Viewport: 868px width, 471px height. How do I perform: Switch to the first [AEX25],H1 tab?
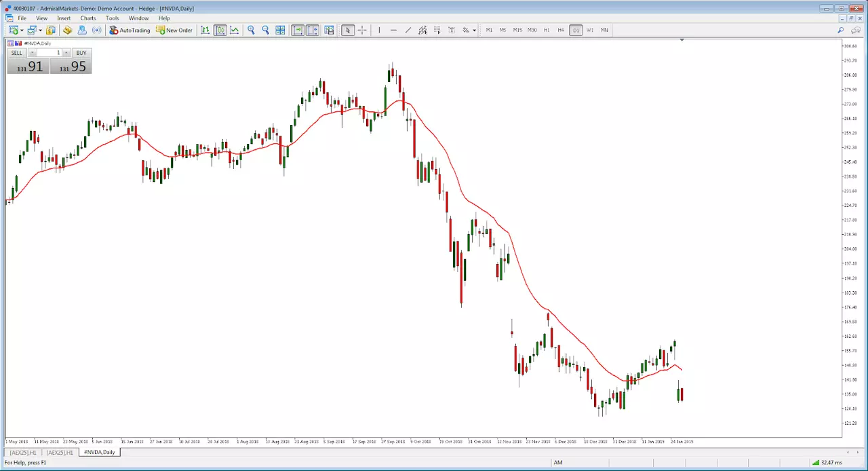pos(23,452)
